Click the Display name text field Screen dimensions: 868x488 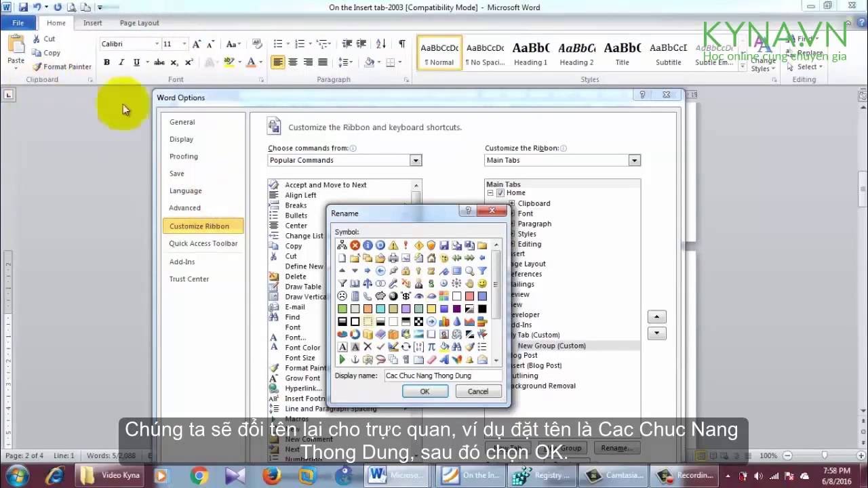[443, 375]
